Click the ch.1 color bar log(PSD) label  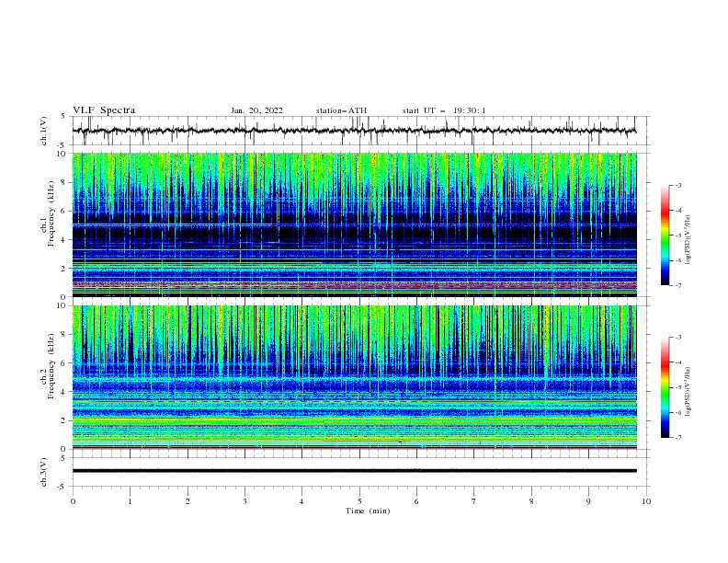pyautogui.click(x=688, y=240)
